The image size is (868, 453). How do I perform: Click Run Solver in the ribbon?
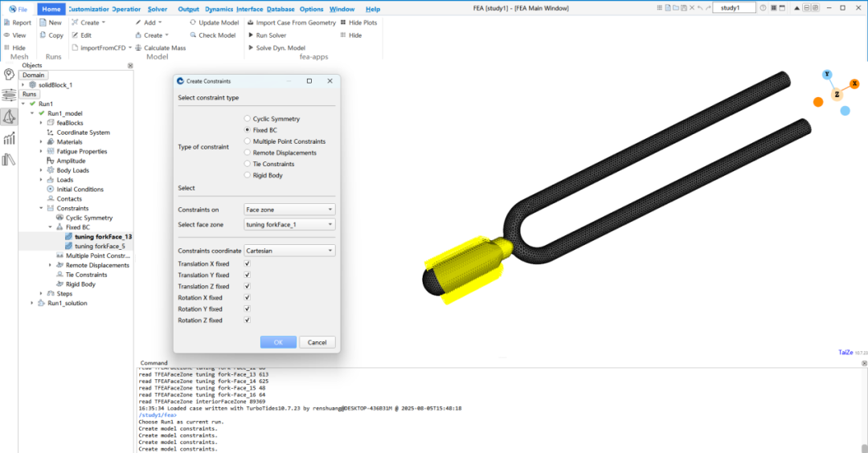click(x=267, y=35)
